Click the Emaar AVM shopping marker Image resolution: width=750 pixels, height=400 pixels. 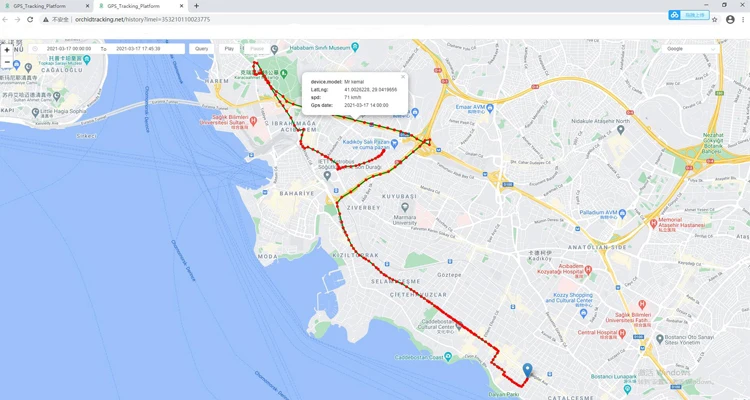[x=489, y=108]
